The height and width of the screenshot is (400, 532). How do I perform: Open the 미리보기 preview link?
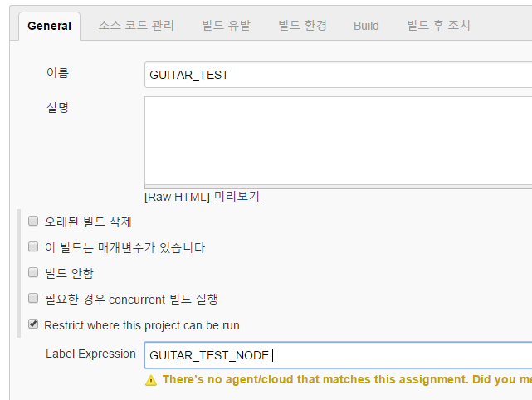[237, 197]
